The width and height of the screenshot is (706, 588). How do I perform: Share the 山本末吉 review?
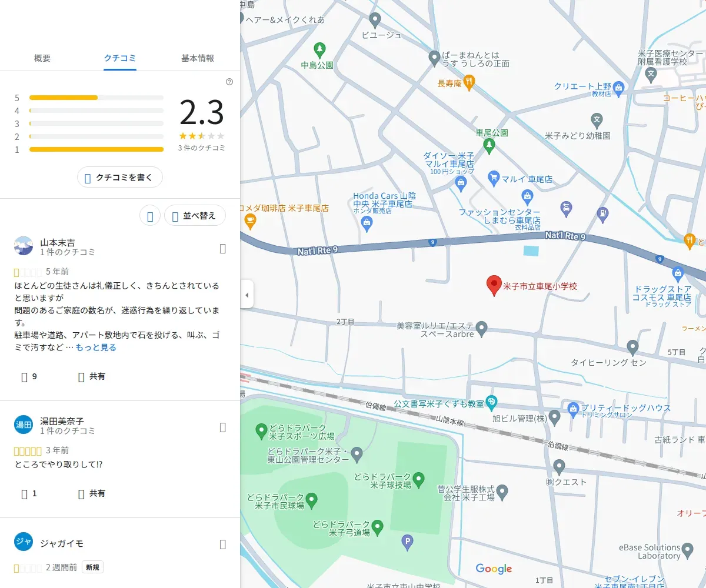coord(92,376)
